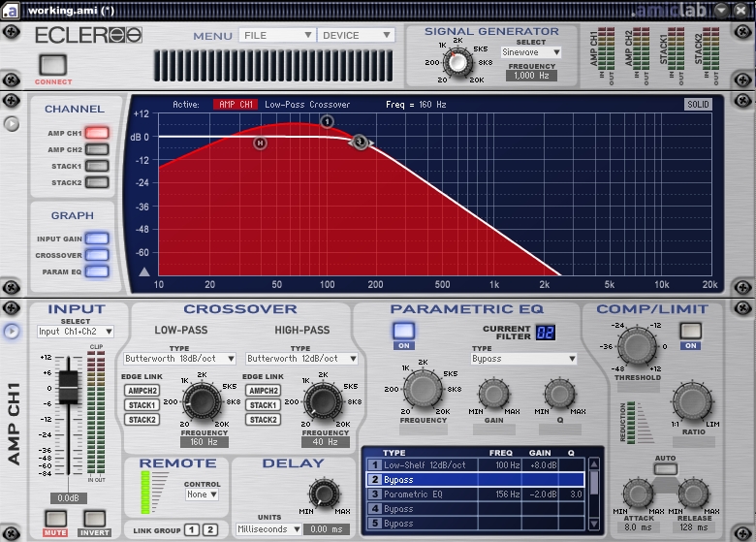This screenshot has width=756, height=542.
Task: Click low-pass edge link AMPCH2 button
Action: click(142, 391)
